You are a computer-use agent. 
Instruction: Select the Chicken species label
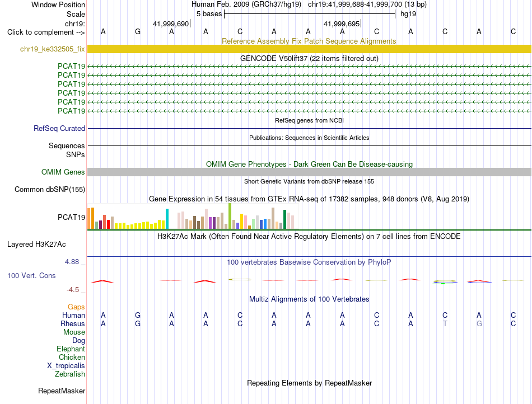[72, 357]
